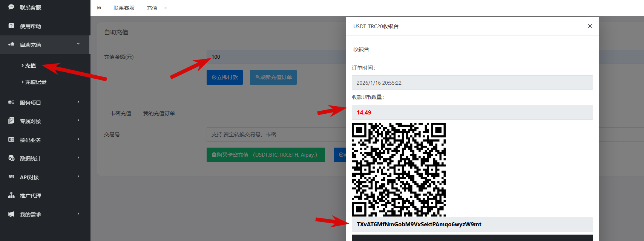The width and height of the screenshot is (644, 241).
Task: Click the 接码业务 sidebar icon
Action: click(x=11, y=140)
